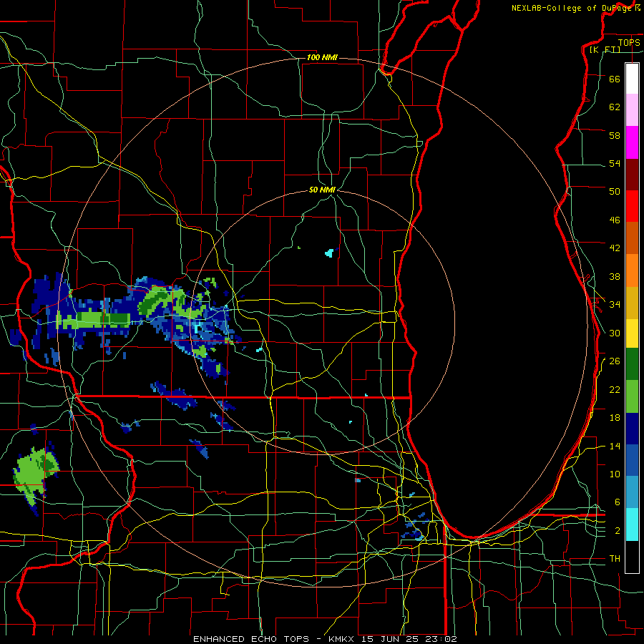This screenshot has height=644, width=644.
Task: Click the '62' legend scale label
Action: [x=615, y=107]
